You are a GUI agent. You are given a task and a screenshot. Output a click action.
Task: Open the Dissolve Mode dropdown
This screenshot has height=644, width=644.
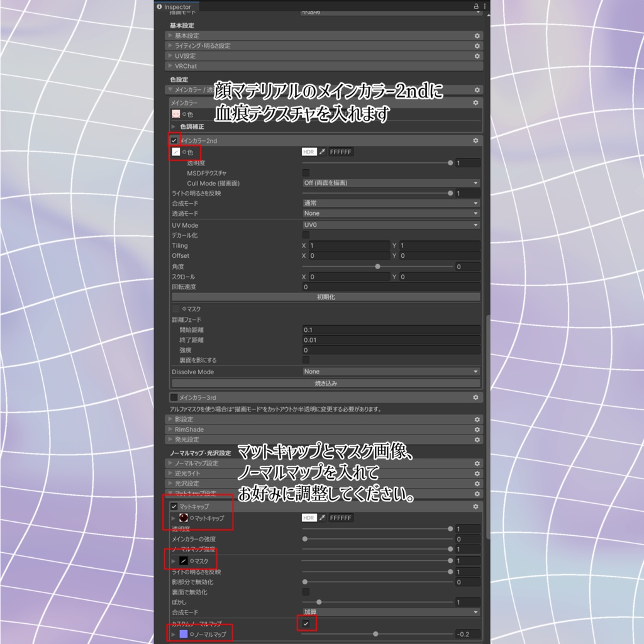click(x=391, y=371)
